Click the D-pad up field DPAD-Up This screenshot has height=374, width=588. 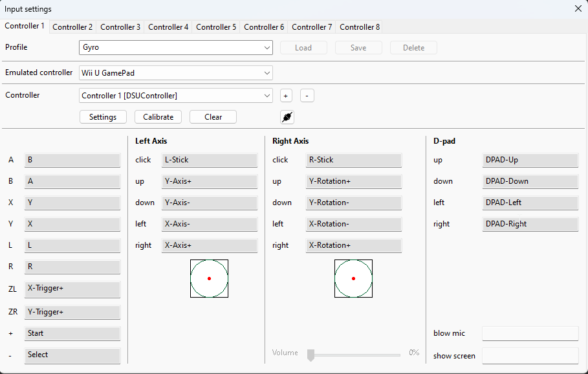pyautogui.click(x=530, y=160)
